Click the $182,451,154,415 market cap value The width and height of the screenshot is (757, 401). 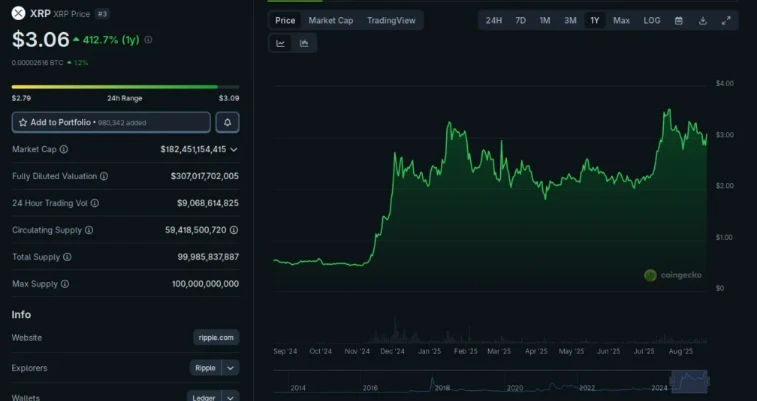pyautogui.click(x=193, y=150)
